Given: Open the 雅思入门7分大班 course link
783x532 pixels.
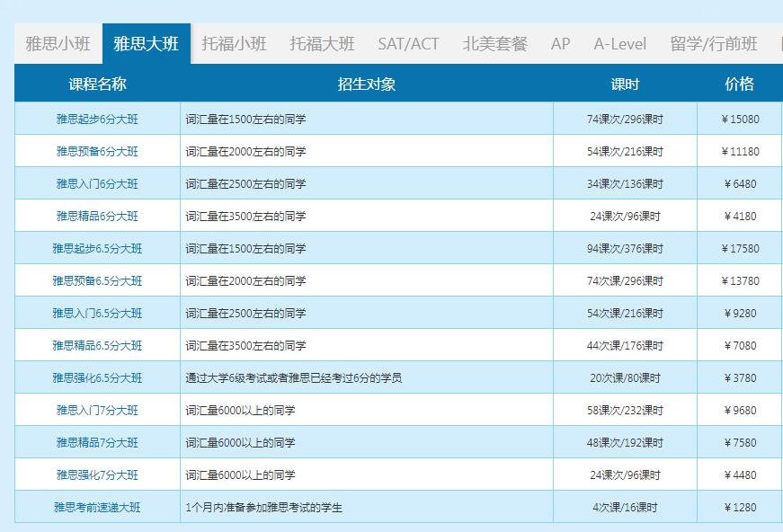Looking at the screenshot, I should pos(97,410).
